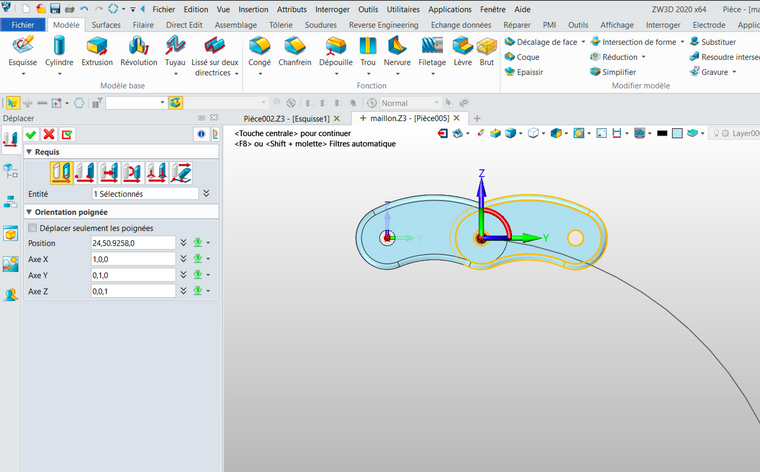Show command info via blue i icon
This screenshot has width=760, height=472.
[201, 134]
